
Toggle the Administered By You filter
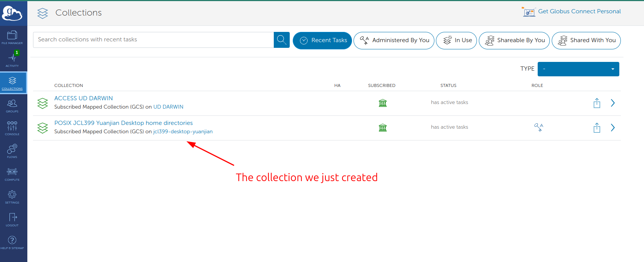pos(394,40)
